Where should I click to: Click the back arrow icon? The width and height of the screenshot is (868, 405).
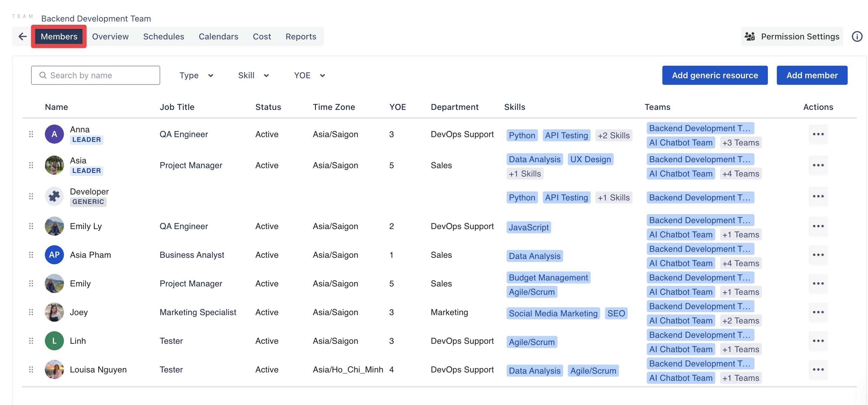click(23, 36)
